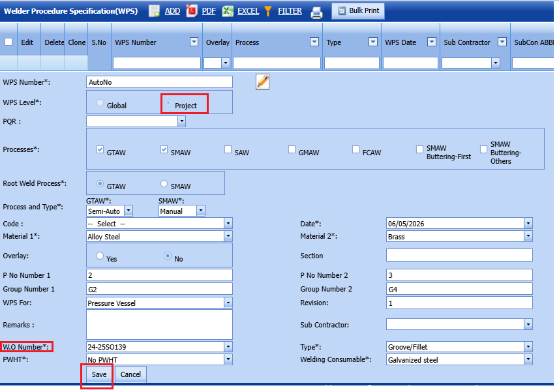Check the SMAW Buttering-Others checkbox
Screen dimensions: 559x392
coord(483,149)
